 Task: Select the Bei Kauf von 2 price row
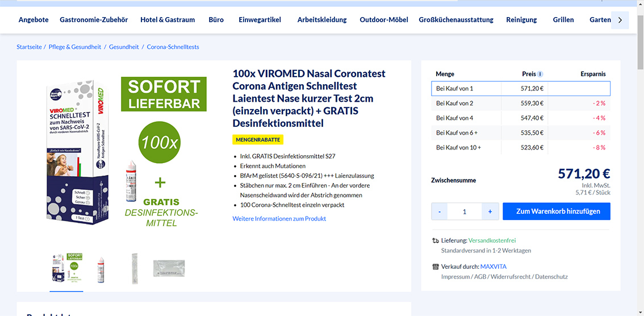coord(521,103)
